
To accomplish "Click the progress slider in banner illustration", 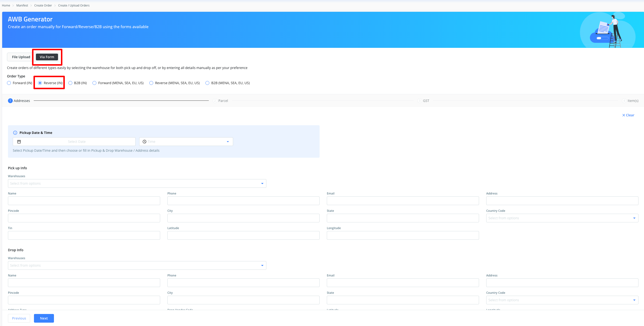I will (x=602, y=38).
